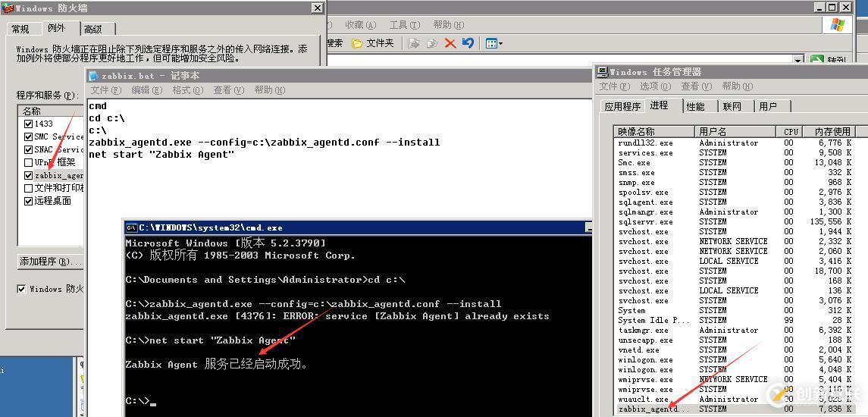Click the Windows Firewall title bar icon
This screenshot has width=868, height=417.
pos(8,8)
